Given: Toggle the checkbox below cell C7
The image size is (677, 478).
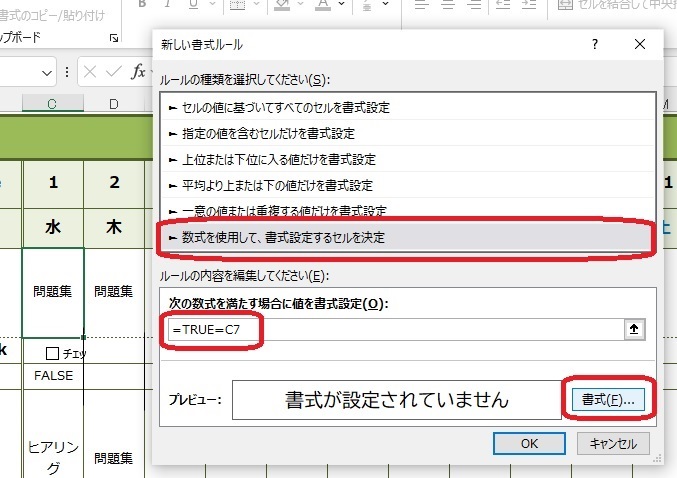Looking at the screenshot, I should 54,353.
